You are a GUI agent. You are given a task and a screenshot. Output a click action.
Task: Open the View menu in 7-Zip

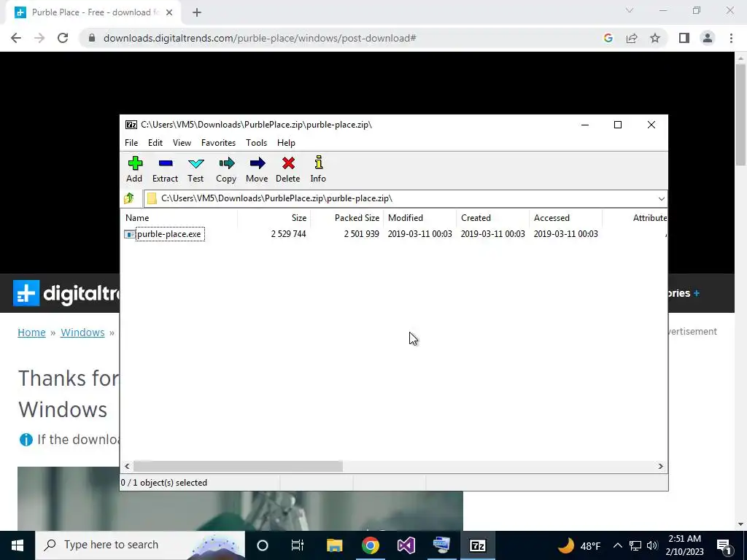click(x=182, y=143)
